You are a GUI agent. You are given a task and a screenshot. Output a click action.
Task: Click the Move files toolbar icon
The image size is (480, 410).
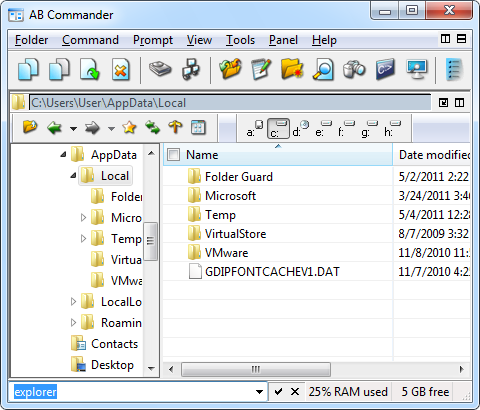(x=59, y=69)
